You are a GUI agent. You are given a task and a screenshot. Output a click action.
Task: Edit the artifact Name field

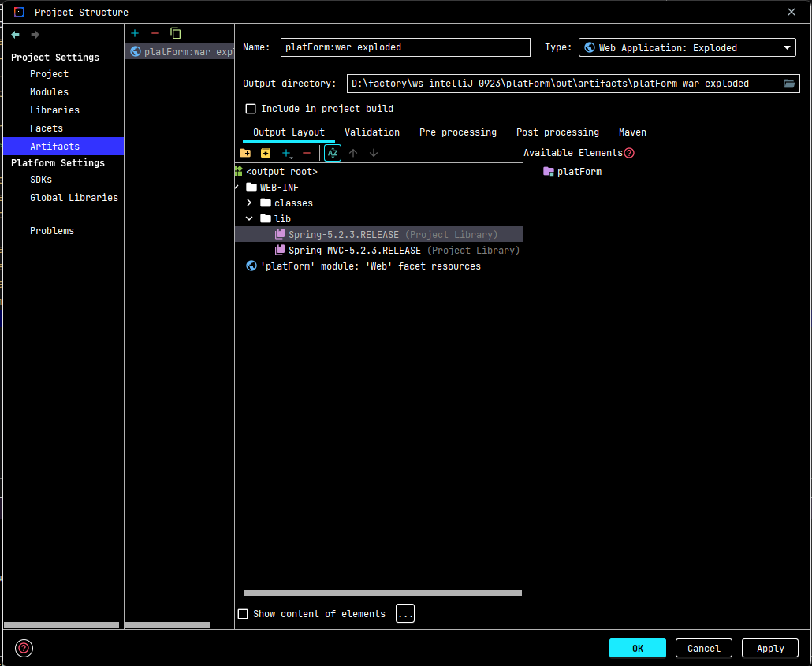405,47
